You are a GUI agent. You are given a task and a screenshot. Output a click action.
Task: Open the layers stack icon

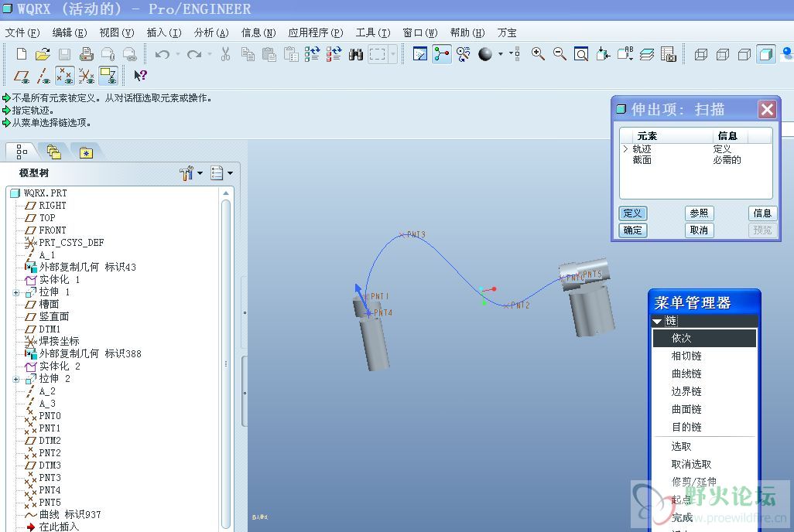647,53
